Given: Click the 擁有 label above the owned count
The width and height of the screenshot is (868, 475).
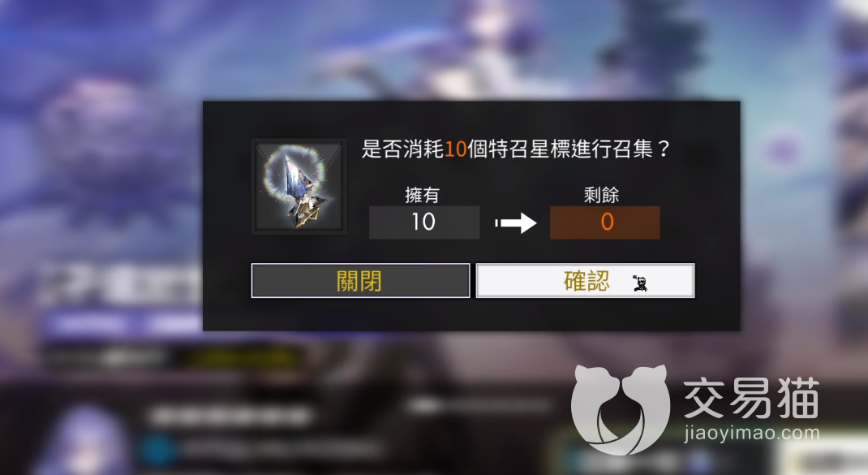Looking at the screenshot, I should pos(423,195).
